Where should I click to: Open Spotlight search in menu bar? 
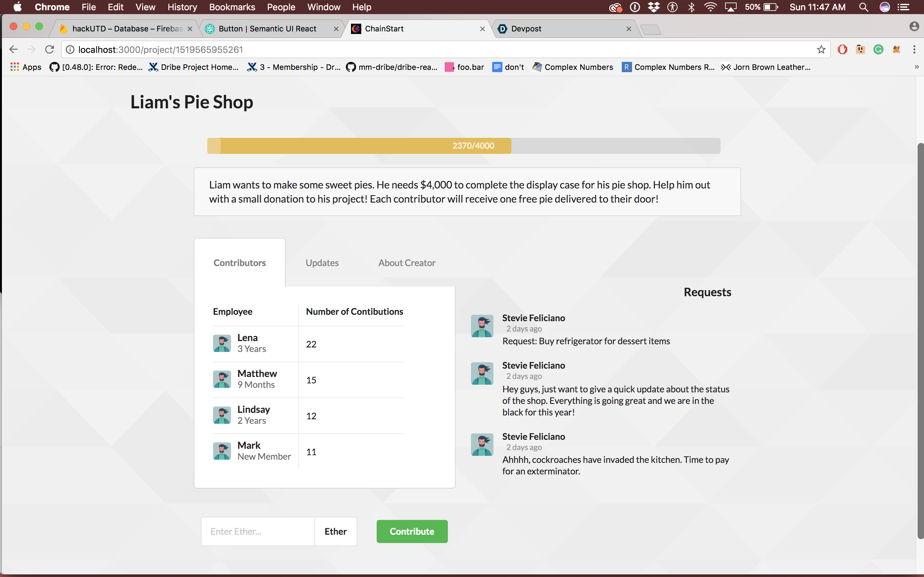click(x=863, y=7)
